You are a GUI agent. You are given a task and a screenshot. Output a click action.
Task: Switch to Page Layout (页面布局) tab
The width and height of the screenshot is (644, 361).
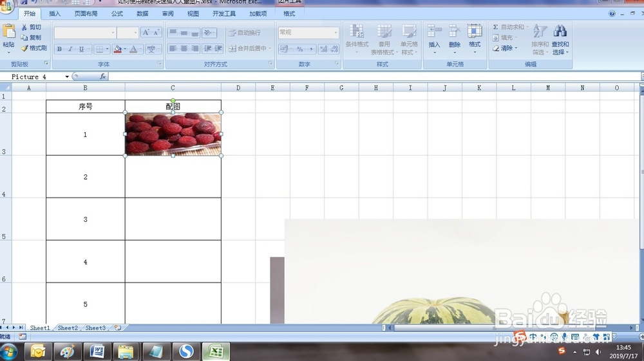86,14
